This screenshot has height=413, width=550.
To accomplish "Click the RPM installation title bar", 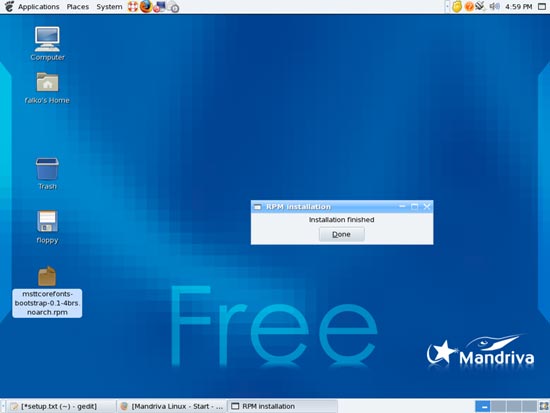I will (342, 207).
